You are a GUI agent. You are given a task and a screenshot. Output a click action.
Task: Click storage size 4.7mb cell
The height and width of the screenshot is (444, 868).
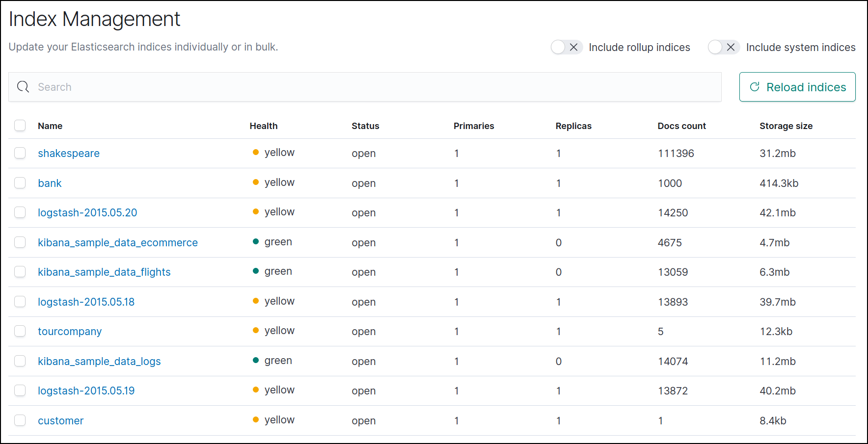click(775, 242)
